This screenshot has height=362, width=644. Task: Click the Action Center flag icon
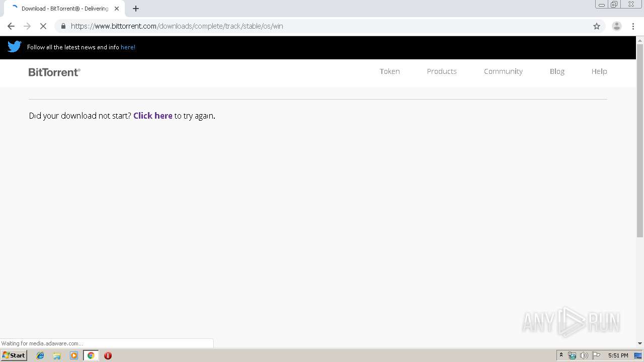(x=596, y=355)
